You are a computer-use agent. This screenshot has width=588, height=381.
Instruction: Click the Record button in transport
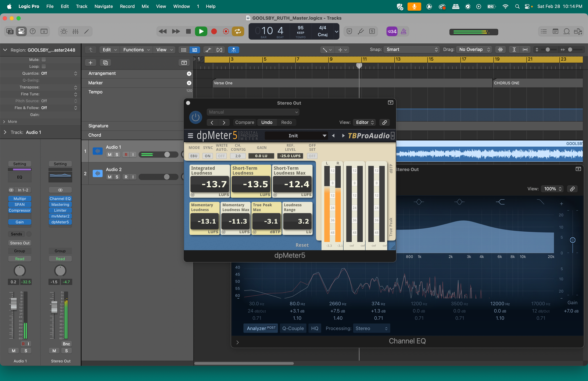(214, 32)
